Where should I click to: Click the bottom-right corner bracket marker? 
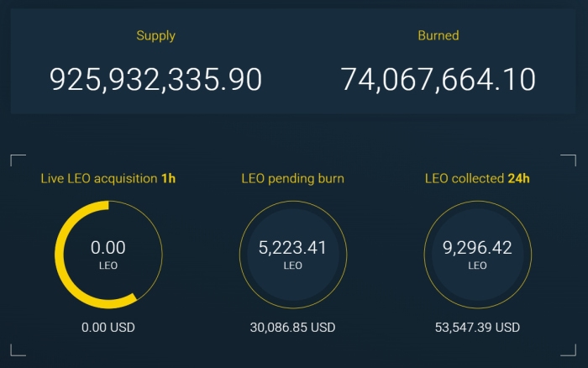[x=570, y=352]
